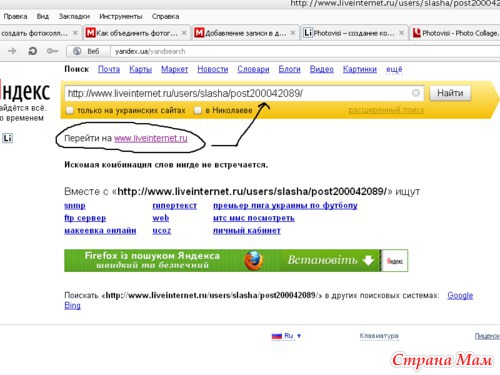Click the Firefox logo in green banner

254,260
